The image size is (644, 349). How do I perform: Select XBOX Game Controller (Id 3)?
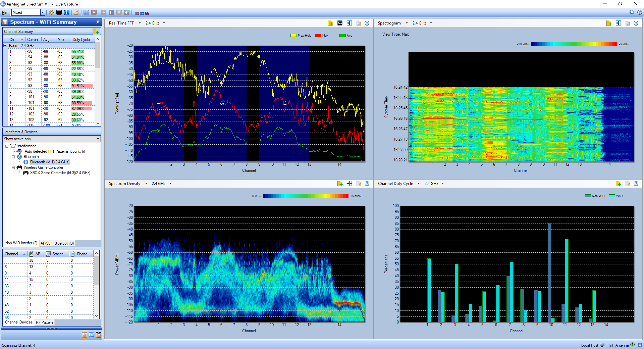tap(59, 173)
